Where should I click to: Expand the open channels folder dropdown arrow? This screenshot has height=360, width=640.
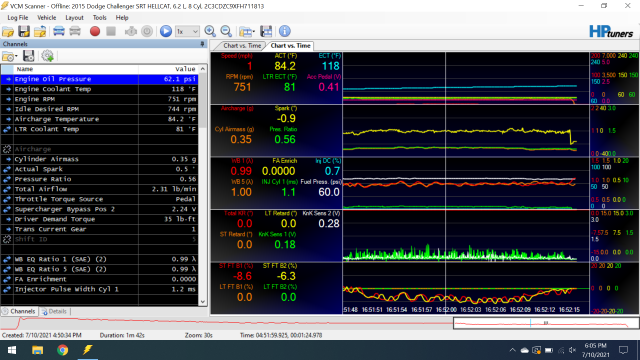point(16,57)
